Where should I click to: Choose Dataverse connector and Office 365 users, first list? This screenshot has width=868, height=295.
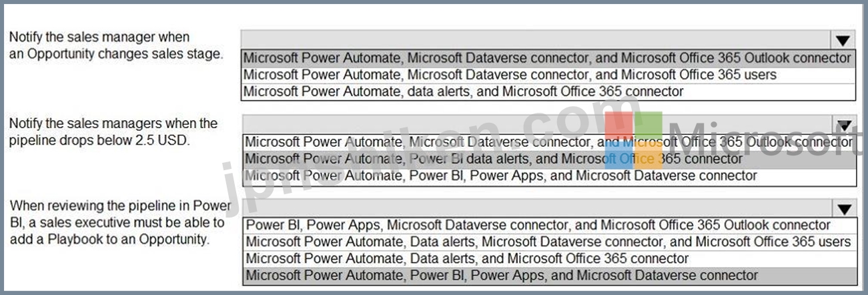coord(548,75)
